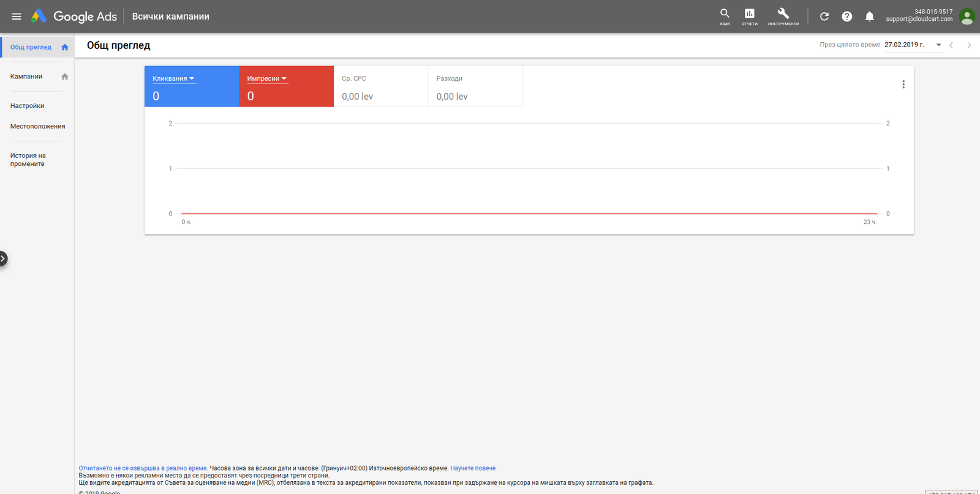Screen dimensions: 980x494
Task: Click the account ID 348-015-9517
Action: 933,12
